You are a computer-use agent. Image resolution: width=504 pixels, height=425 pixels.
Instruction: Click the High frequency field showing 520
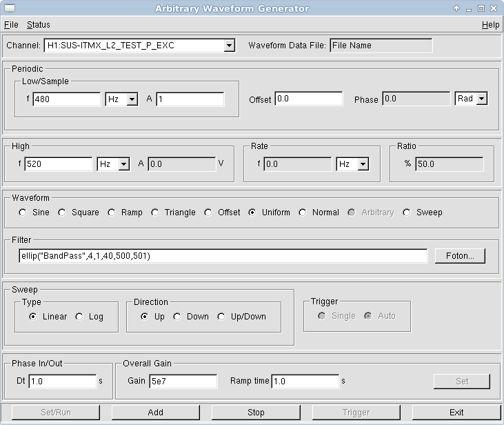click(x=59, y=164)
